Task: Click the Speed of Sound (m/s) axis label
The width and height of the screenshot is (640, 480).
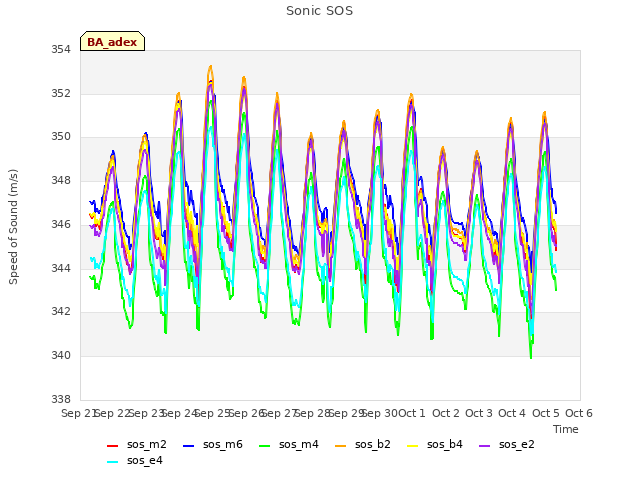Action: tap(13, 227)
